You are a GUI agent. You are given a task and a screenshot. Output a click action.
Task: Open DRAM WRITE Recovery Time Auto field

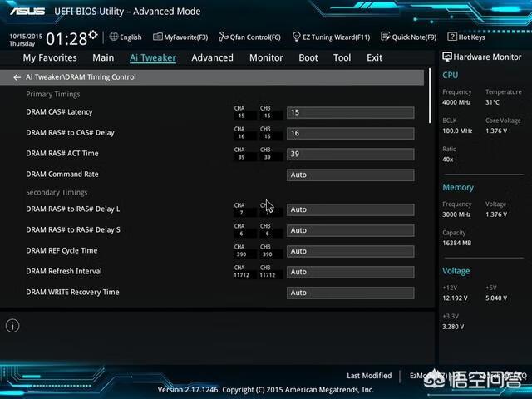click(350, 293)
